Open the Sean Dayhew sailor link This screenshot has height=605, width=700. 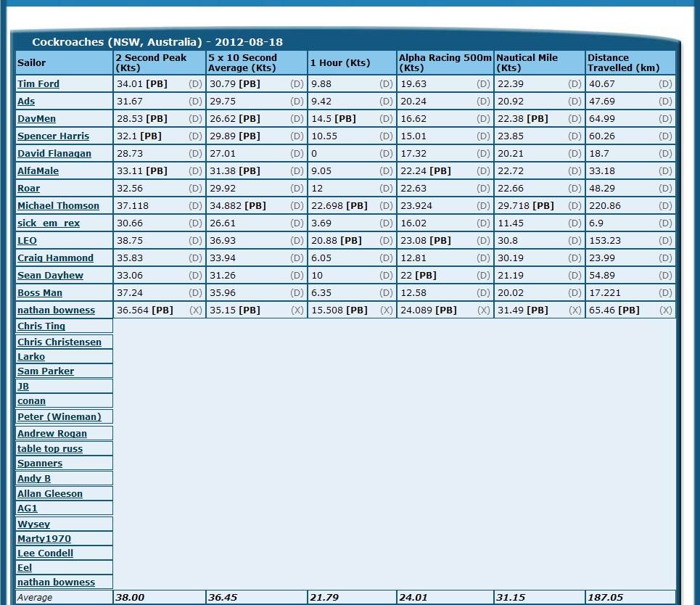(x=50, y=276)
